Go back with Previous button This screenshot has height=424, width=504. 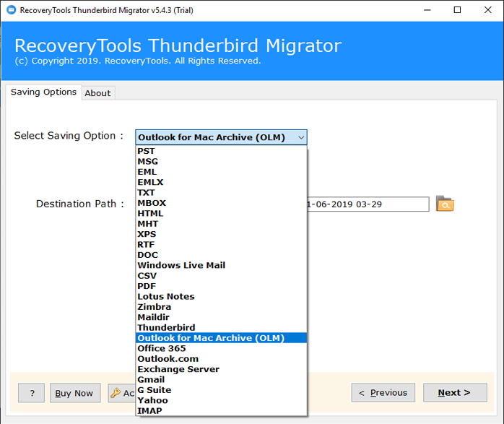tap(383, 392)
